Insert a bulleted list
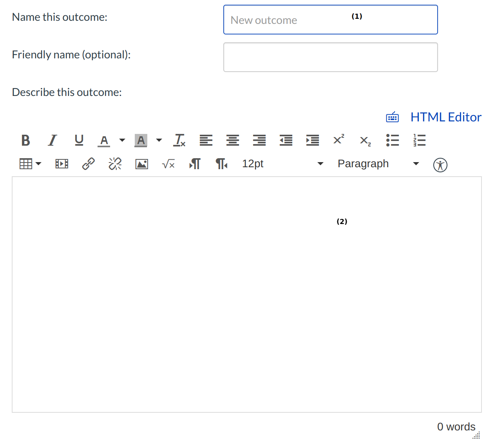This screenshot has width=496, height=448. pos(392,140)
